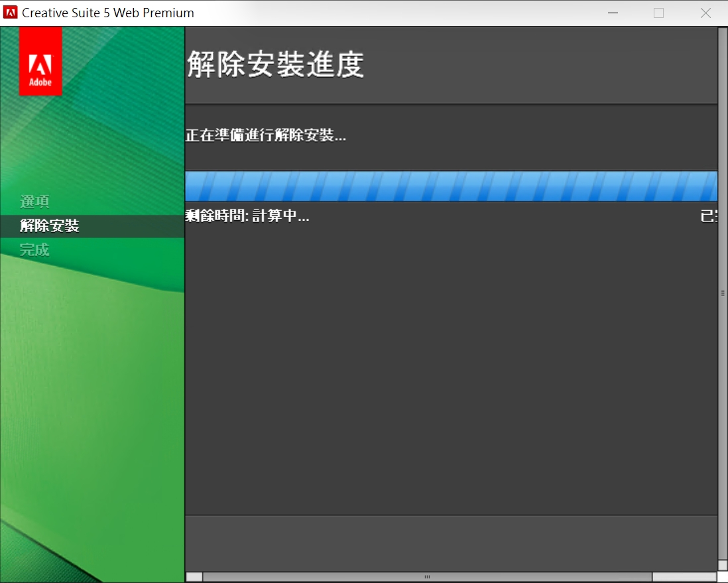Click the blue striped uninstall progress bar

[x=451, y=186]
